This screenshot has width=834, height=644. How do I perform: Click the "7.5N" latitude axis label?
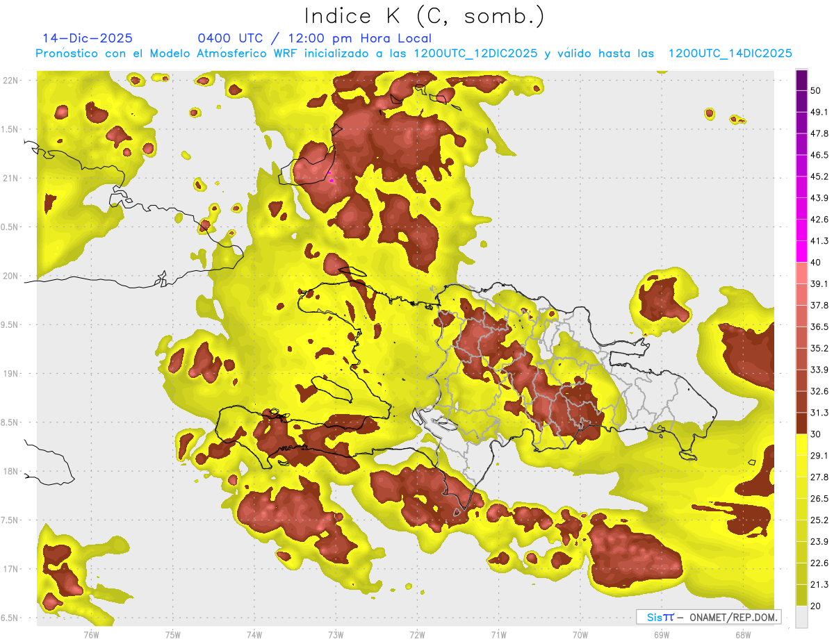point(10,520)
